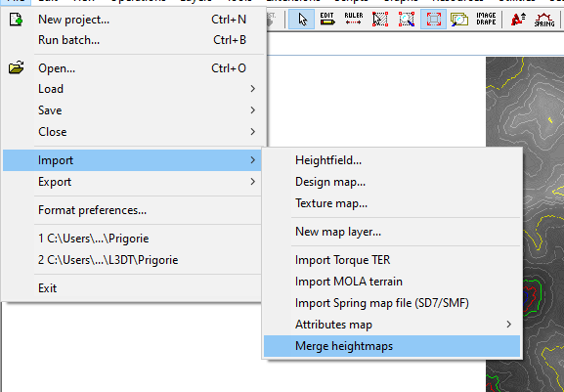Image resolution: width=564 pixels, height=392 pixels.
Task: Expand the Close submenu
Action: point(134,132)
